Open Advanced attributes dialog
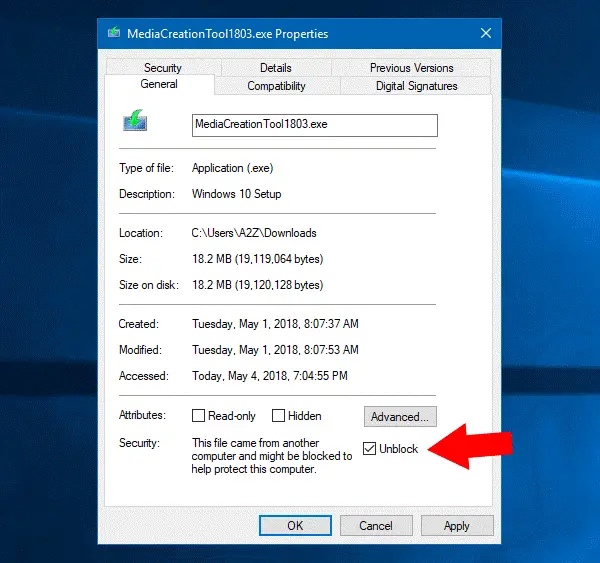The height and width of the screenshot is (563, 600). (x=400, y=416)
